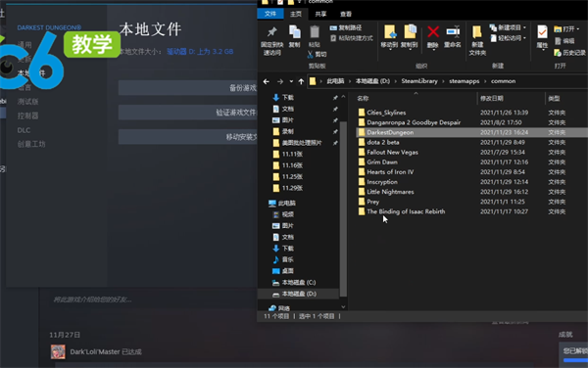Click navigation pane scrollbar down arrow
The height and width of the screenshot is (368, 588).
point(343,307)
